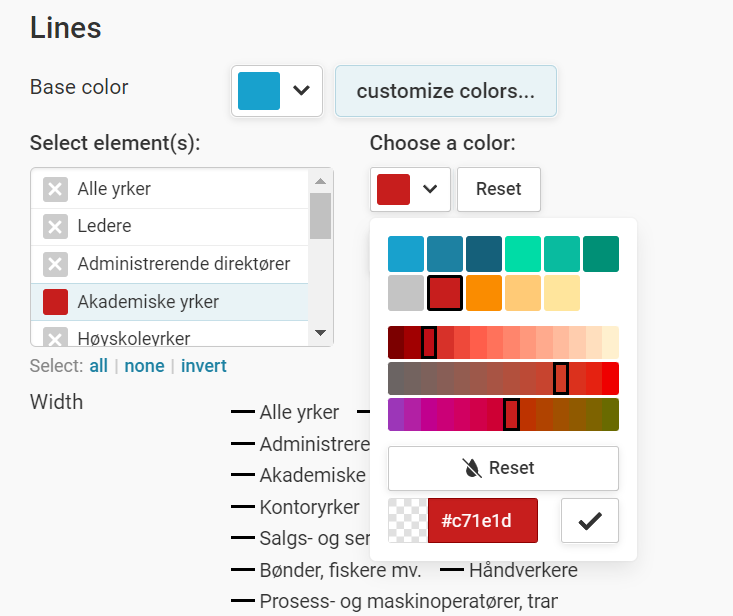Click the 'invert' selection link
The width and height of the screenshot is (733, 616).
(204, 366)
